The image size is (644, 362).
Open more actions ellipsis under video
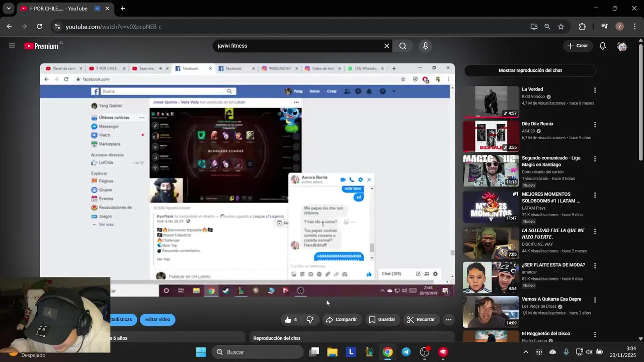coord(449,320)
